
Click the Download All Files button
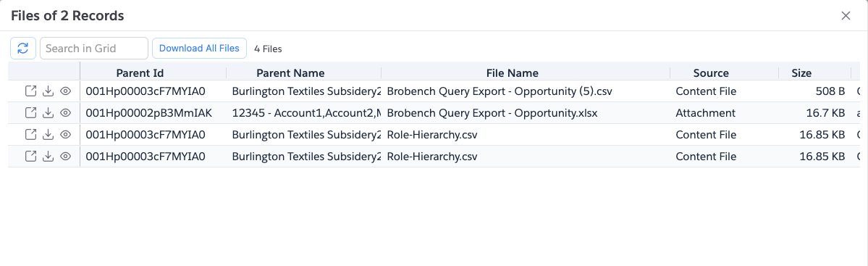click(199, 49)
